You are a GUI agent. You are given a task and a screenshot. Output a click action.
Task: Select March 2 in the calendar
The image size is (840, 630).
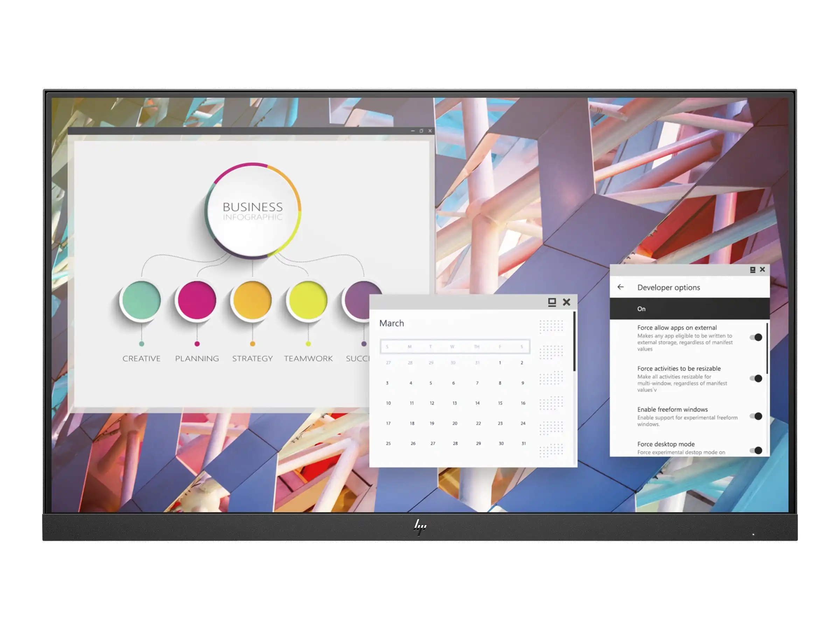pyautogui.click(x=522, y=363)
